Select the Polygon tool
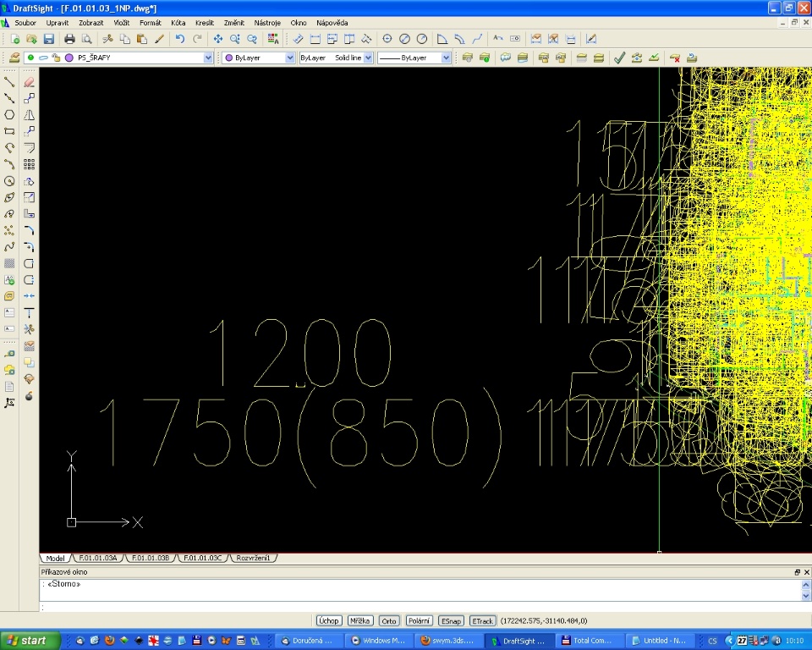Viewport: 812px width, 650px height. (x=9, y=114)
